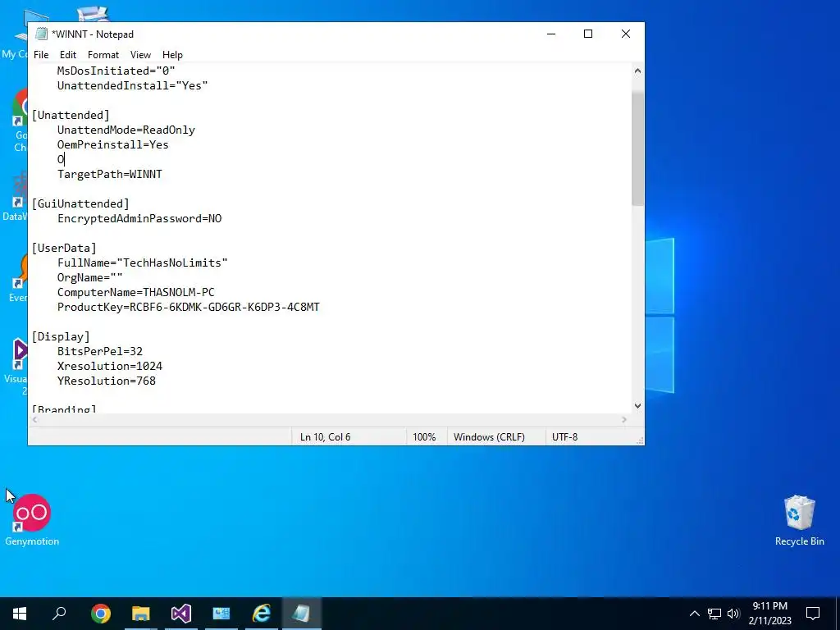
Task: Click the Xresolution=1024 line
Action: click(109, 366)
